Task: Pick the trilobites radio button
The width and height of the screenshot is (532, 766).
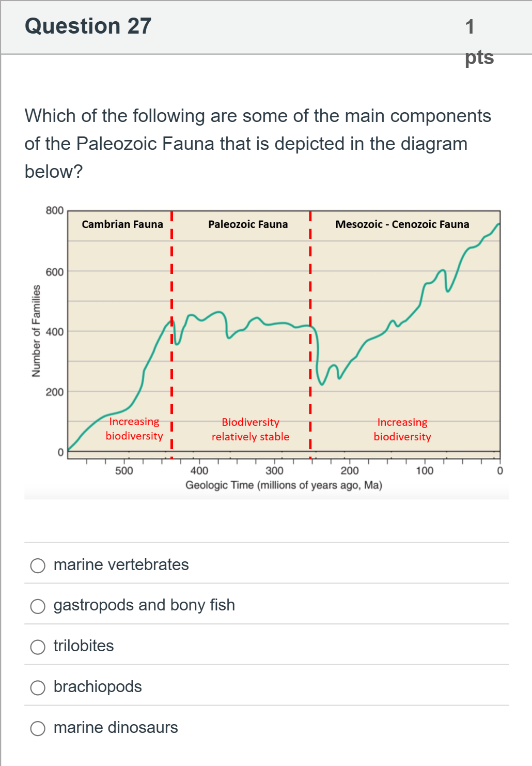Action: (x=38, y=647)
